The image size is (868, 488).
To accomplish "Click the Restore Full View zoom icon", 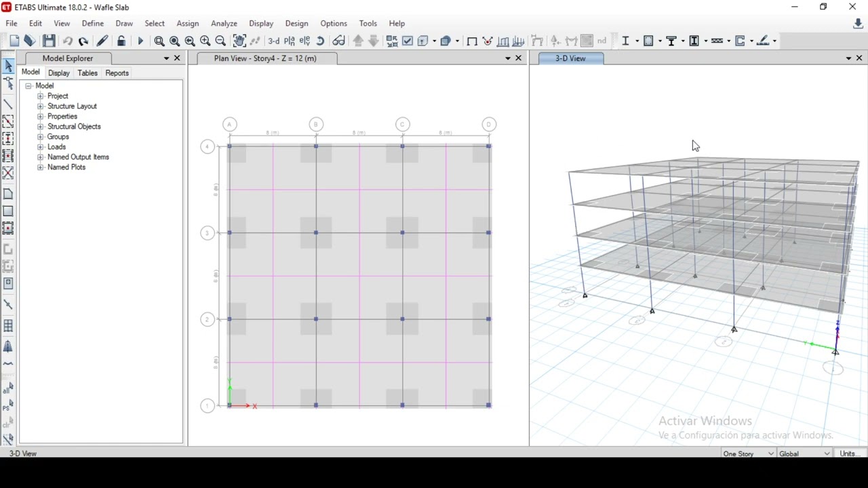I will coord(174,41).
